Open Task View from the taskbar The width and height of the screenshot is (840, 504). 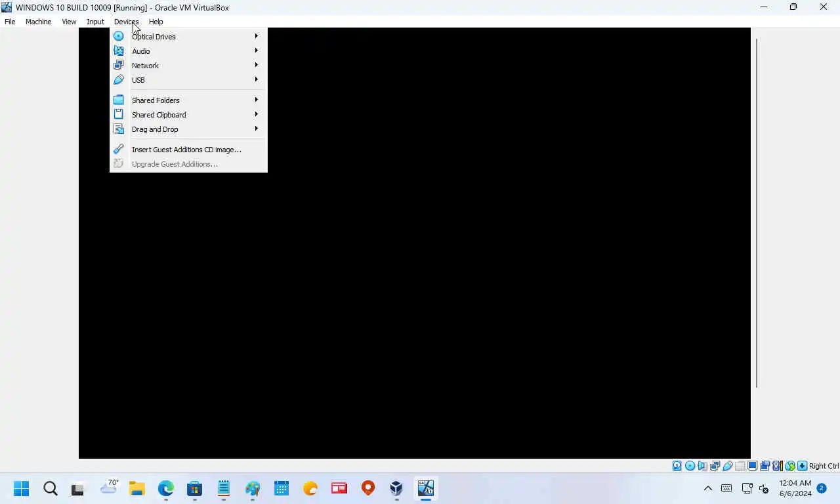tap(78, 488)
